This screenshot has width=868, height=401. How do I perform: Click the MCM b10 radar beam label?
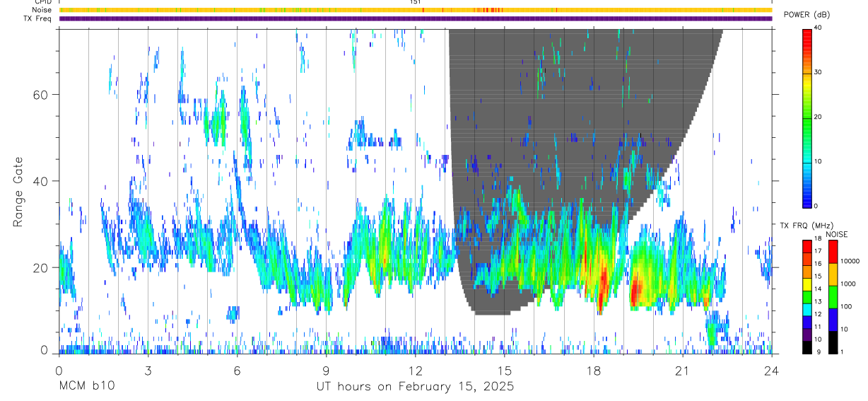coord(86,387)
